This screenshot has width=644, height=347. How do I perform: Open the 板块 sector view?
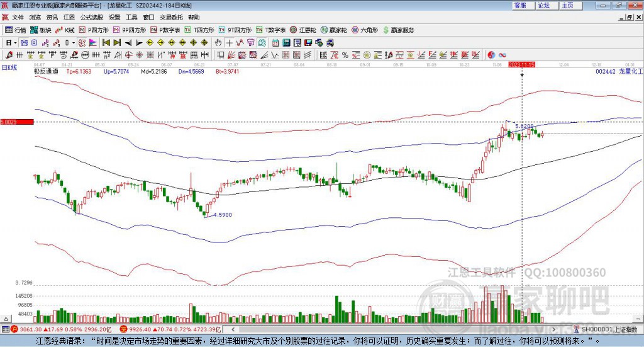40,30
